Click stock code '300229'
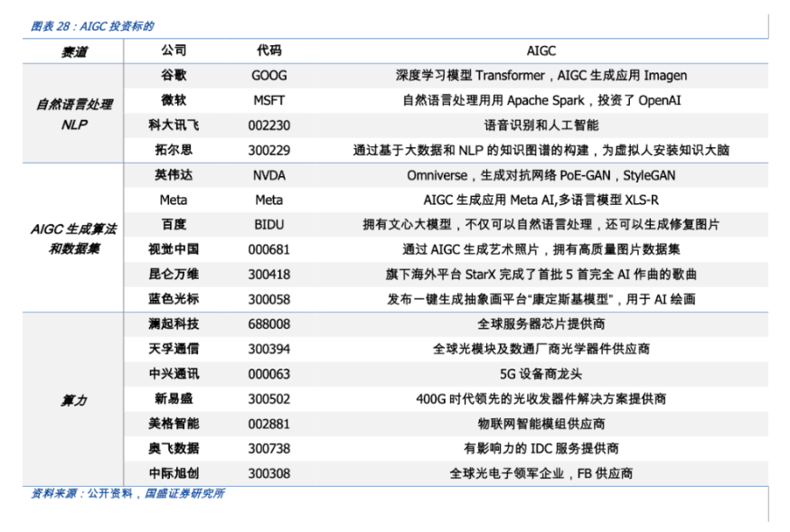 pyautogui.click(x=269, y=151)
